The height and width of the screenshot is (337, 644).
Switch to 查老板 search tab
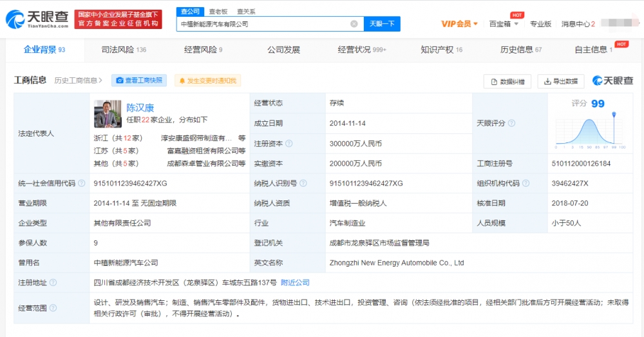[x=218, y=12]
